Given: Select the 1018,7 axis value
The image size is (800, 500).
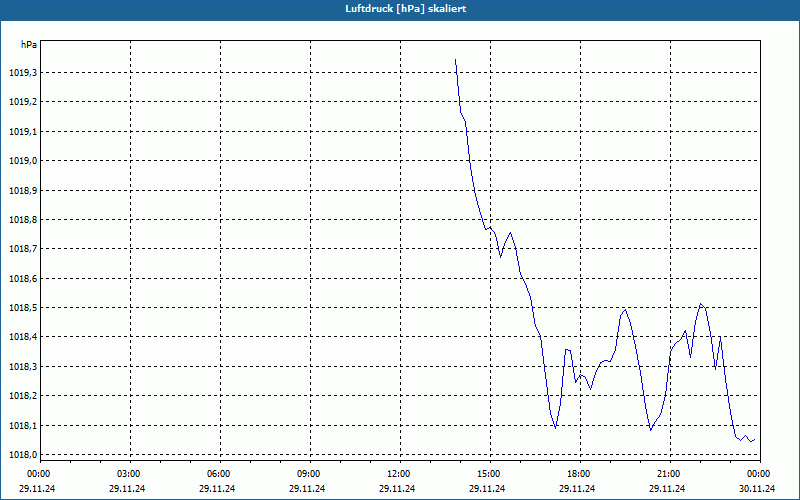Looking at the screenshot, I should tap(23, 249).
